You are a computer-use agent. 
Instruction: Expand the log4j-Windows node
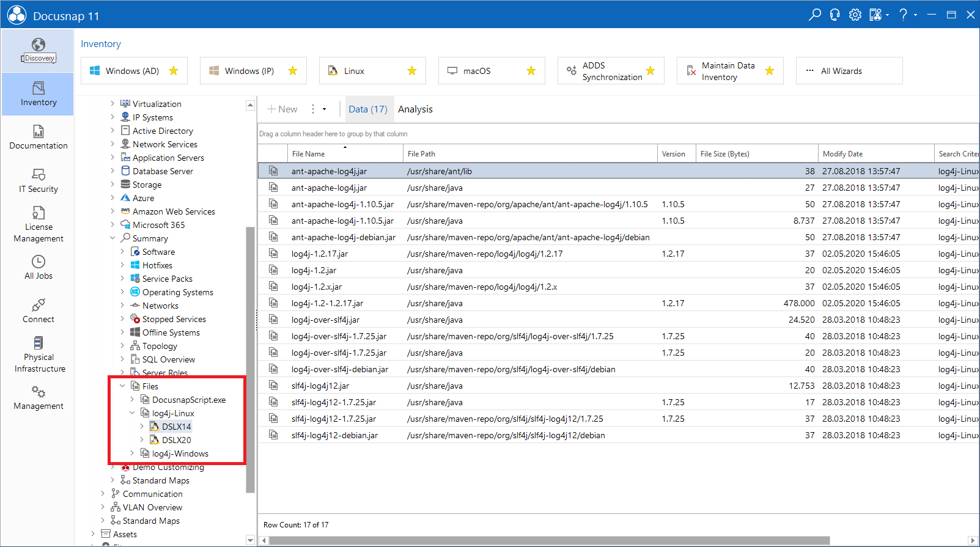pos(132,453)
